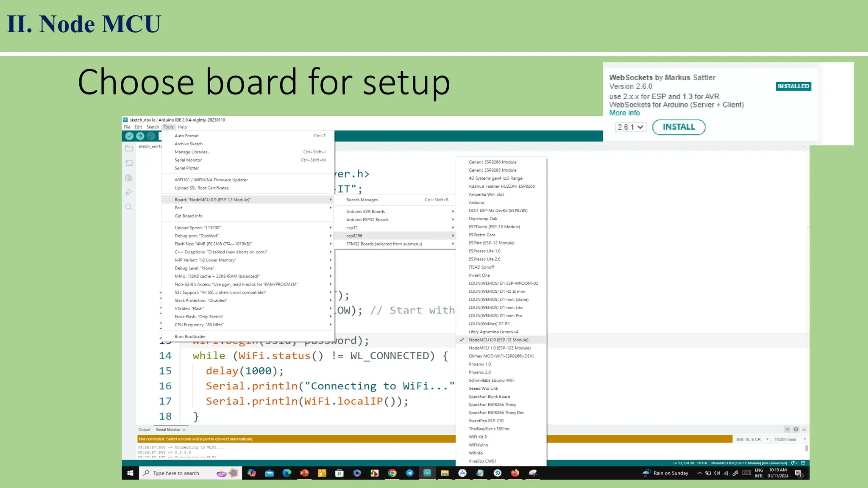Open the 115200 baud rate dropdown
Viewport: 868px width, 488px height.
(790, 439)
